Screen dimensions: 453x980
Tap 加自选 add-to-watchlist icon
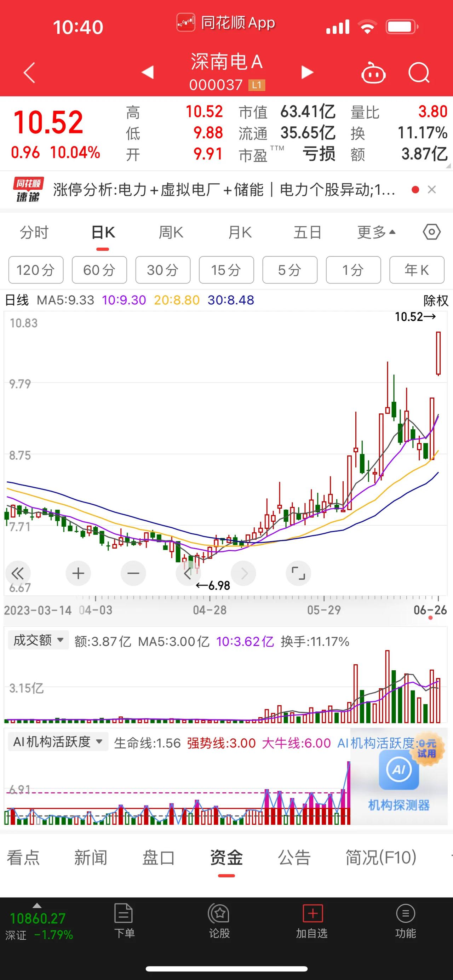[312, 921]
